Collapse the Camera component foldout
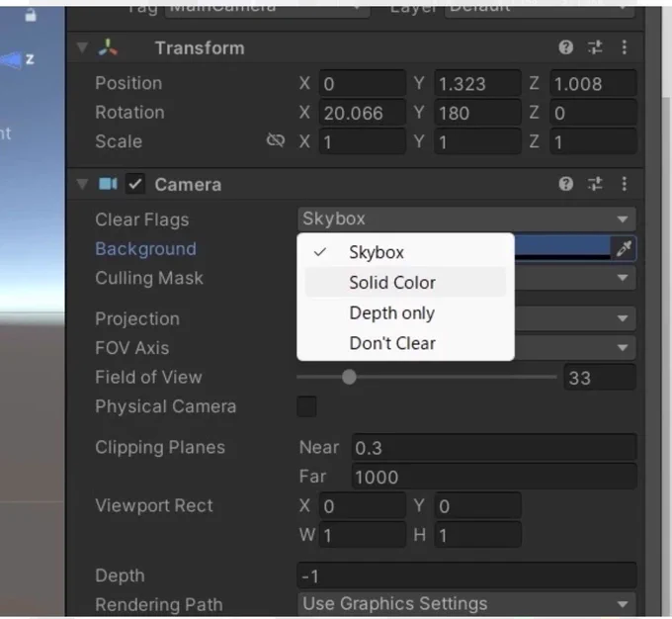 click(x=82, y=185)
